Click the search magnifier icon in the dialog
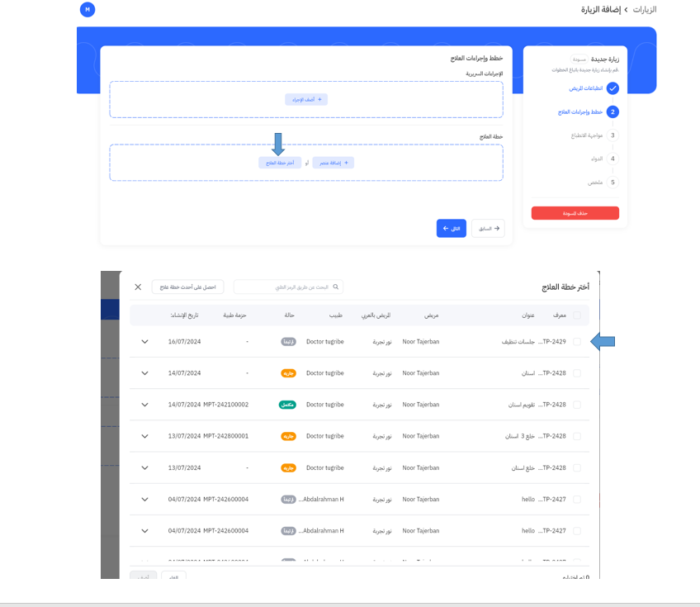 coord(335,287)
